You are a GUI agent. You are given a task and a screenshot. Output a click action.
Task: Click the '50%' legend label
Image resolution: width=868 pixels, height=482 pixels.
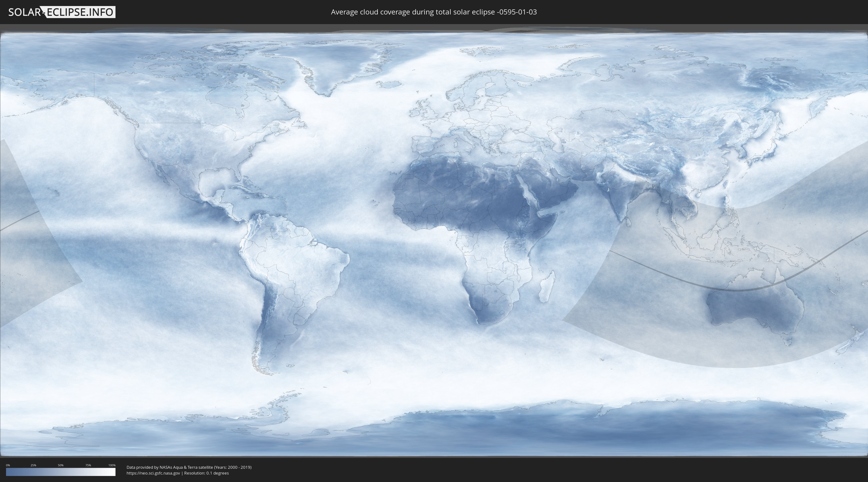[x=61, y=465]
